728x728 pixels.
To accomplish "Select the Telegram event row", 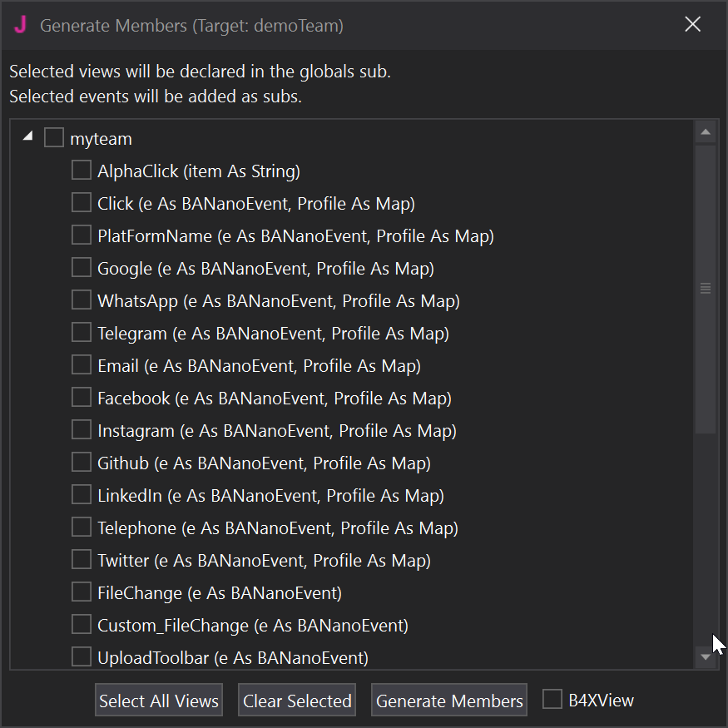I will 273,334.
